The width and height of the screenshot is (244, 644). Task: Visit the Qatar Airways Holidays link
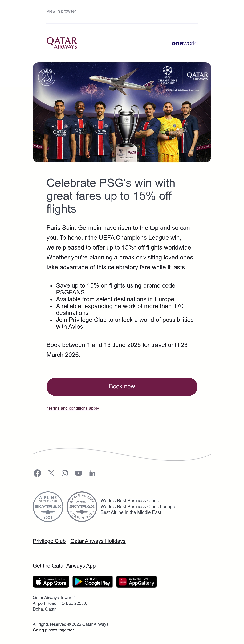click(x=98, y=541)
